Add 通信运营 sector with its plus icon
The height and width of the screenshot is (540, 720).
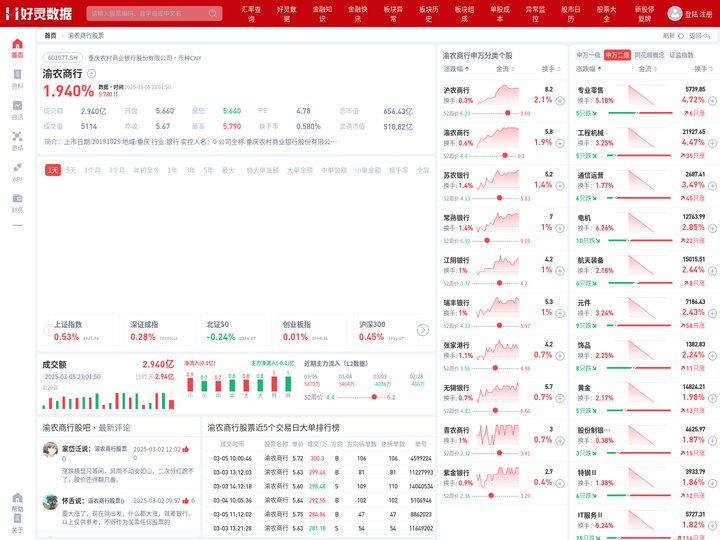coord(712,186)
